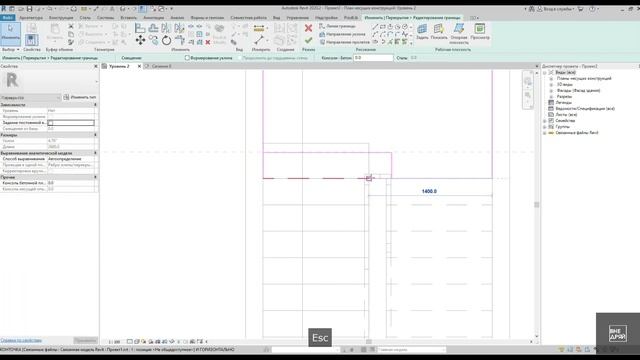Click Slope direction (Направление уклона) tool
640x360 pixels.
(x=342, y=34)
